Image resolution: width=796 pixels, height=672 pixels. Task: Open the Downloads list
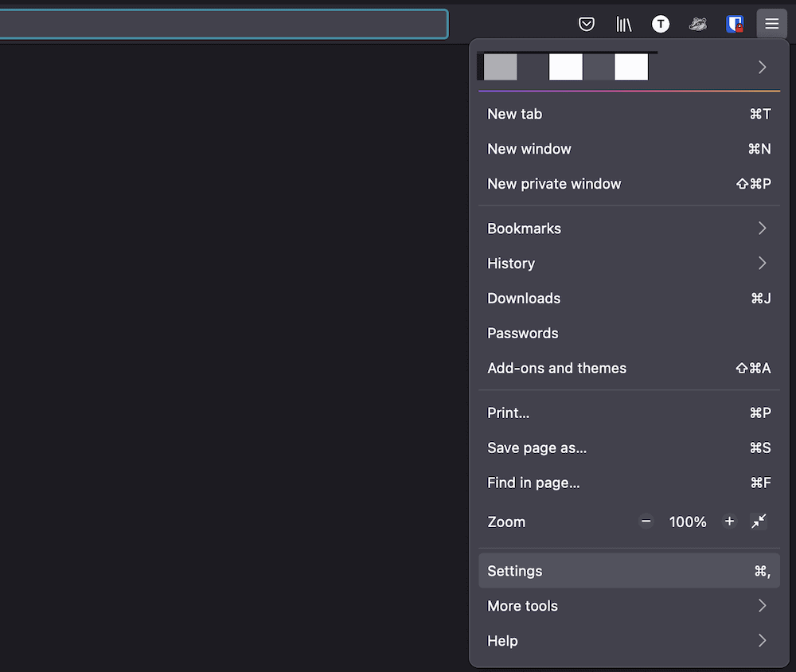click(x=524, y=299)
